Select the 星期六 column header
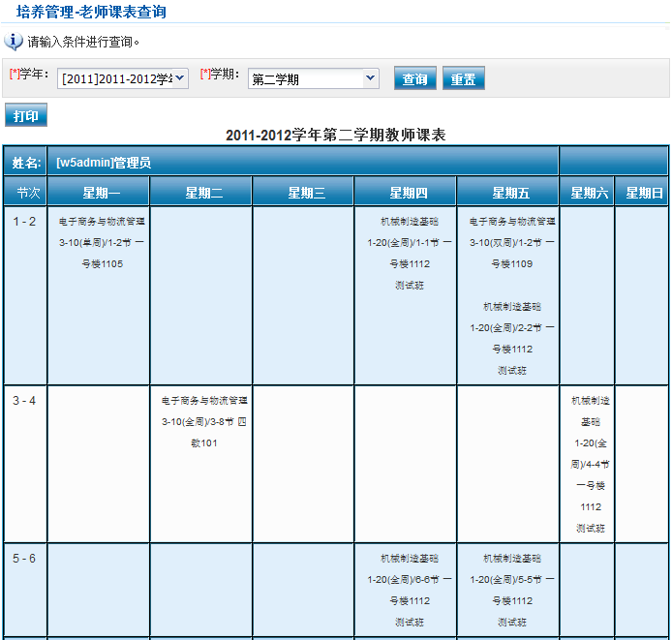Viewport: 672px width, 640px height. click(588, 193)
